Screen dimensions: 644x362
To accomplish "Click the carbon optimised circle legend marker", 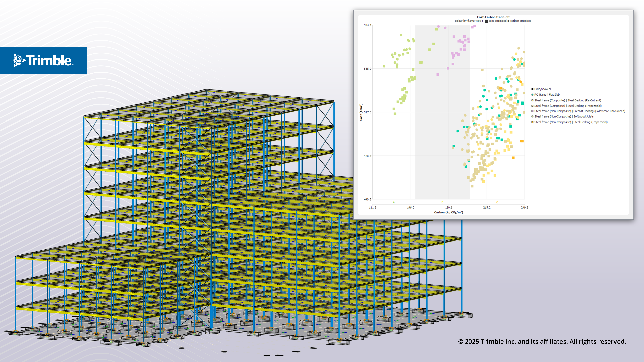I will coord(508,21).
